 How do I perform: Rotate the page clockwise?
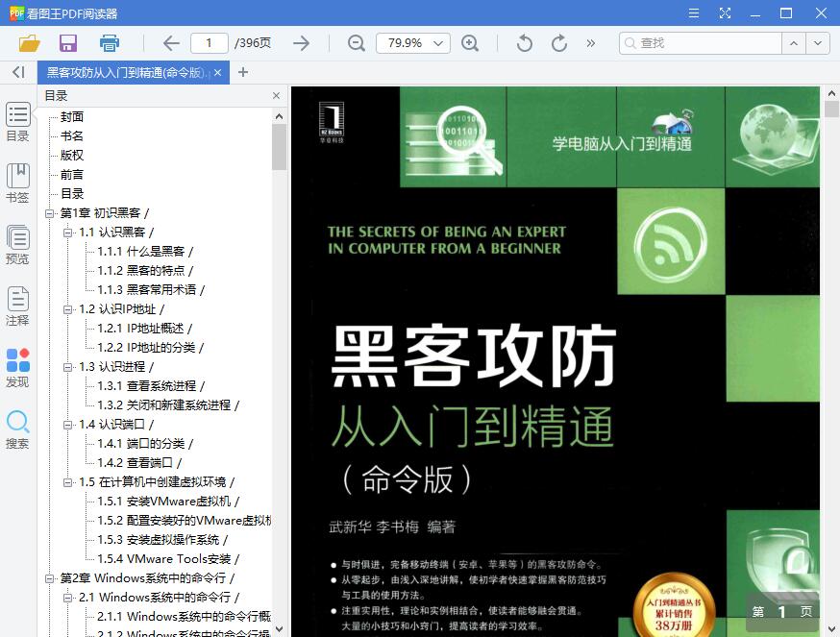point(558,43)
